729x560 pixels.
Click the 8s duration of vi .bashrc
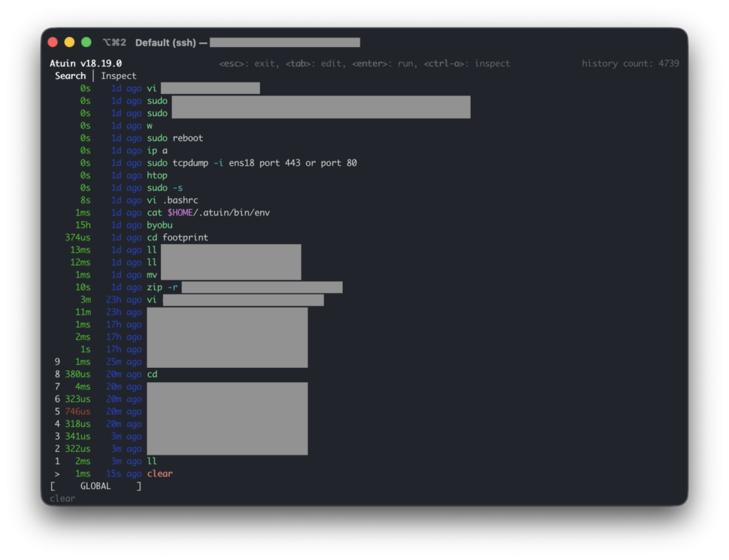[x=85, y=200]
